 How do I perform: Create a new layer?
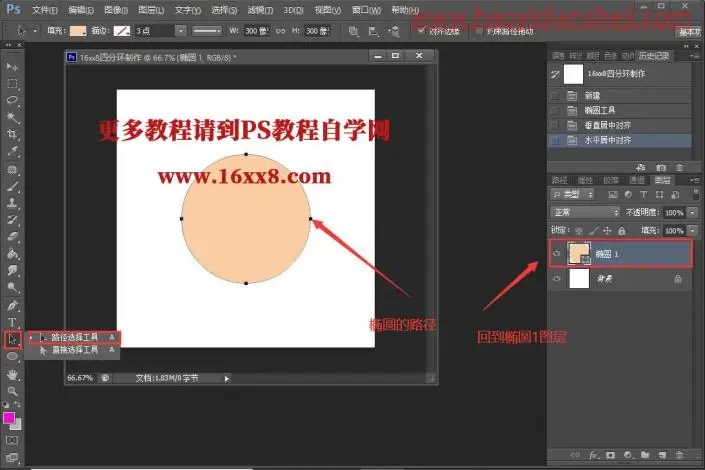coord(662,455)
